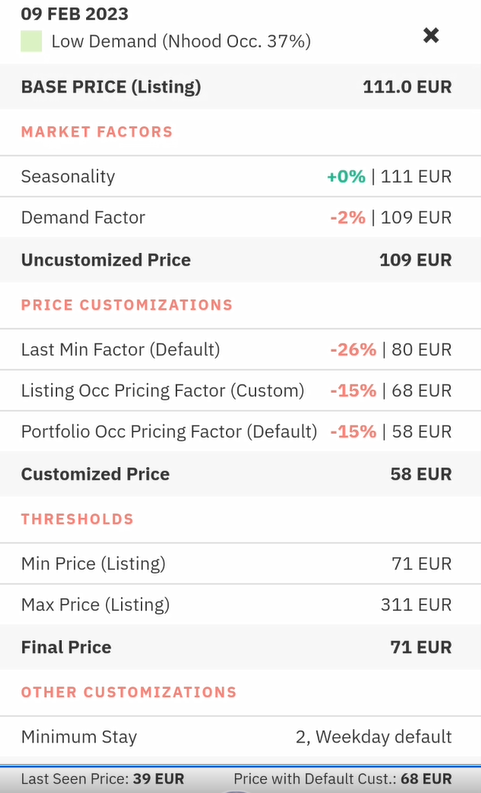Click the Thresholds section header
The width and height of the screenshot is (481, 793).
(77, 519)
